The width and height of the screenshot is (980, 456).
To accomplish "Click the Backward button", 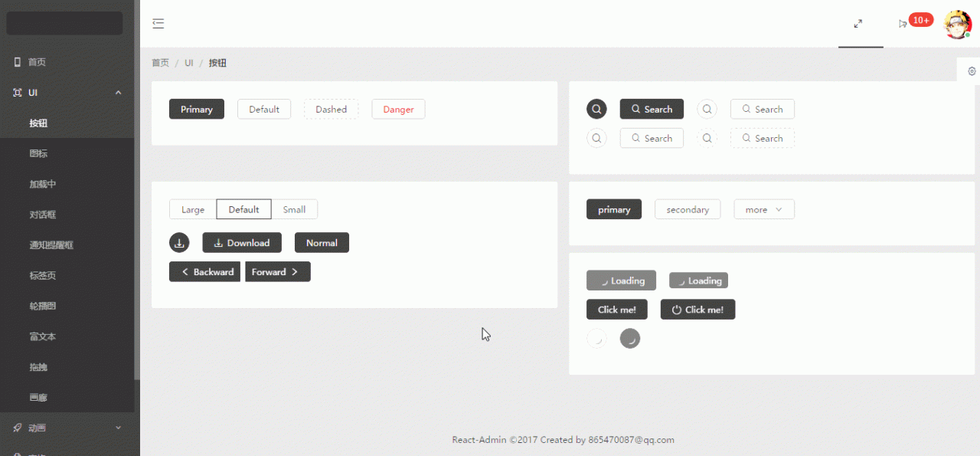I will 205,272.
